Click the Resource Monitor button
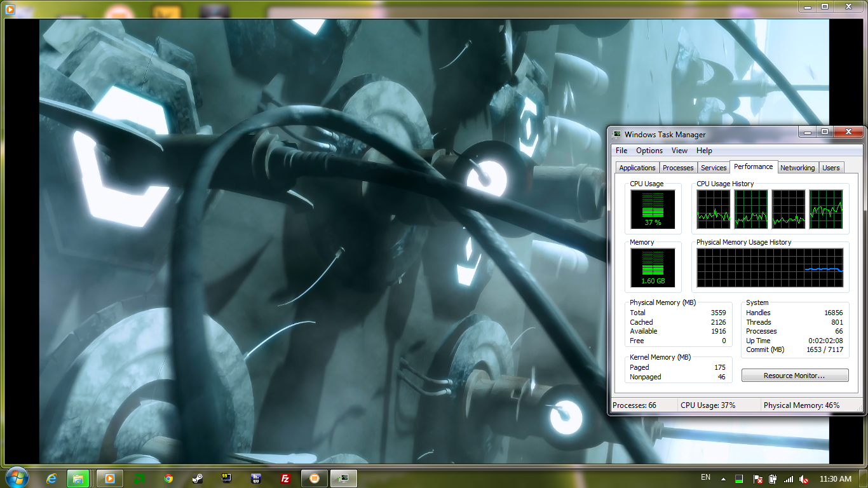This screenshot has height=488, width=868. (x=795, y=376)
